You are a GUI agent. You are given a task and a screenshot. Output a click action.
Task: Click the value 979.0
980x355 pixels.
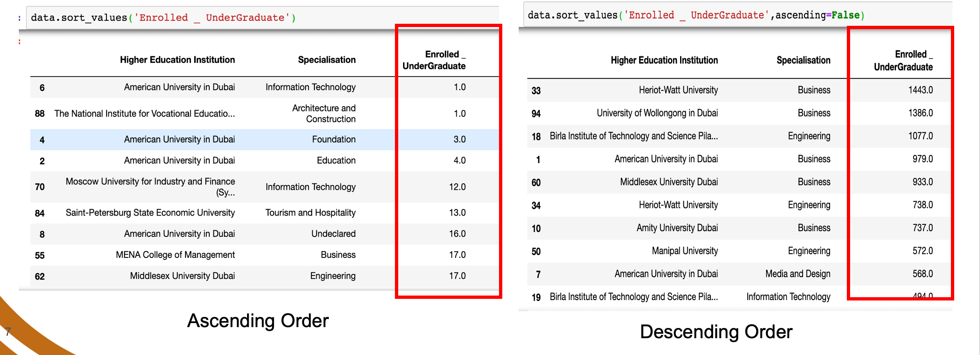923,159
